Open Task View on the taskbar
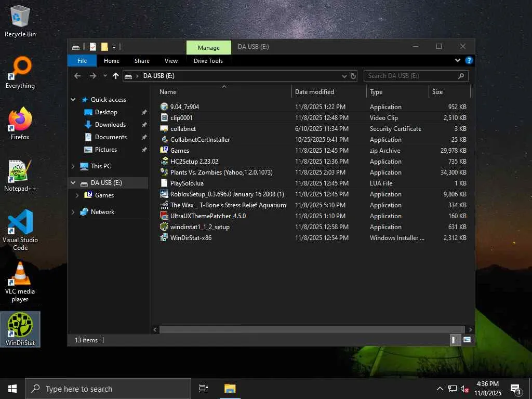532x399 pixels. click(x=204, y=389)
